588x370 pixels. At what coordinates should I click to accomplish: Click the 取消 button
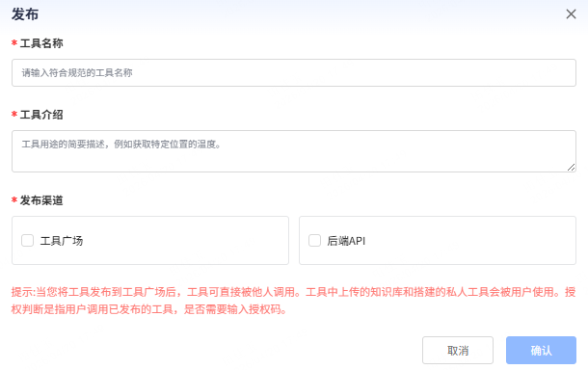click(x=458, y=350)
